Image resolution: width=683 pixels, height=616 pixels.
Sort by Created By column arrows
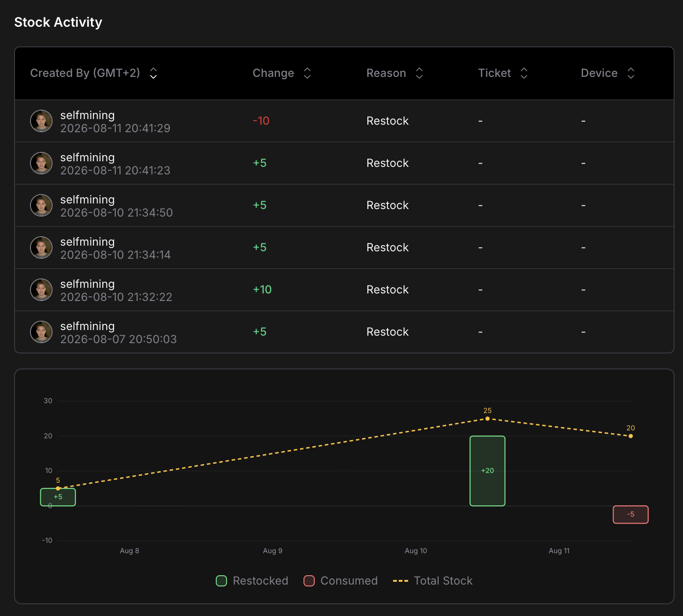(x=153, y=73)
